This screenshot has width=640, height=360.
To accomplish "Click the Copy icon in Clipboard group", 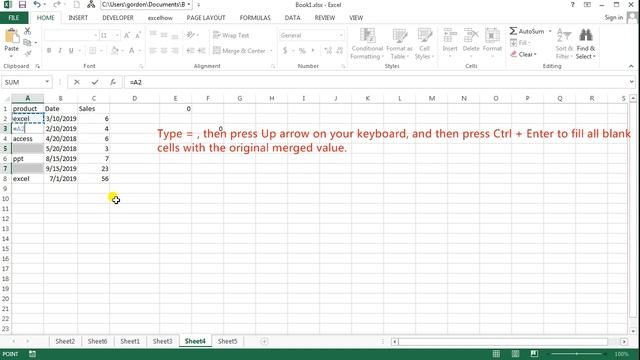I will tap(27, 42).
